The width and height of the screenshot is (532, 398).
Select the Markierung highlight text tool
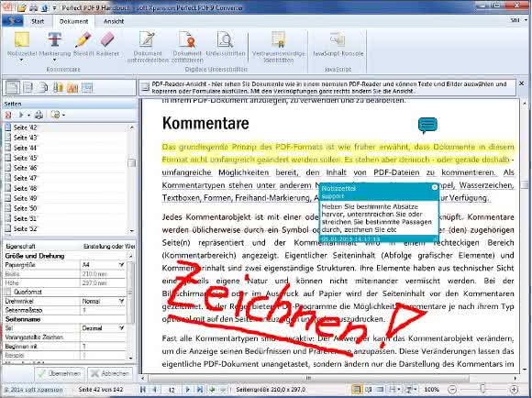point(55,43)
